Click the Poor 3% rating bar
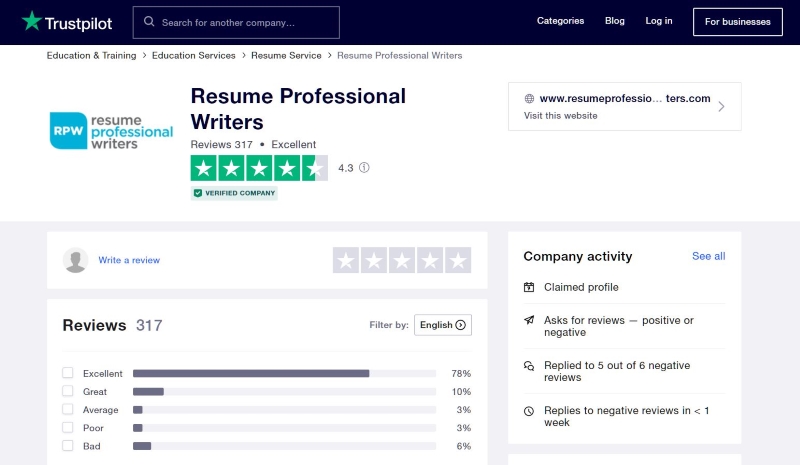 click(284, 428)
